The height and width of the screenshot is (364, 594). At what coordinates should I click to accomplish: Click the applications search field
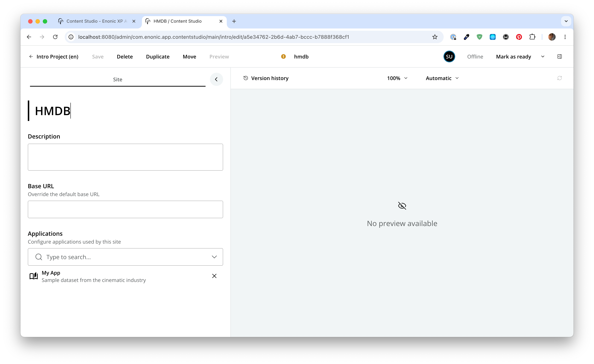125,257
